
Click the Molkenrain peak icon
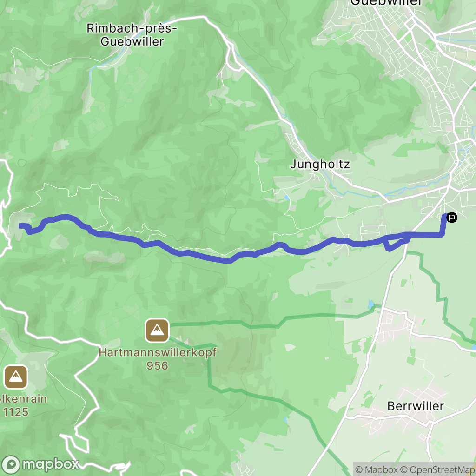click(x=15, y=377)
